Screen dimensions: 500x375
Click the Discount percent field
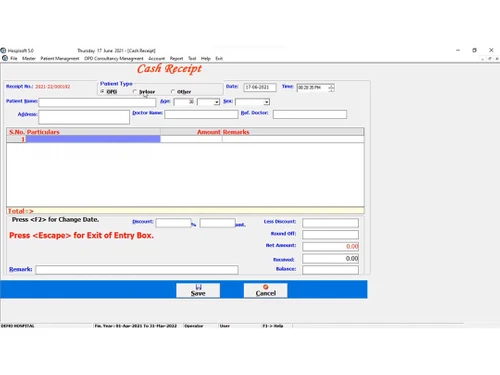173,223
